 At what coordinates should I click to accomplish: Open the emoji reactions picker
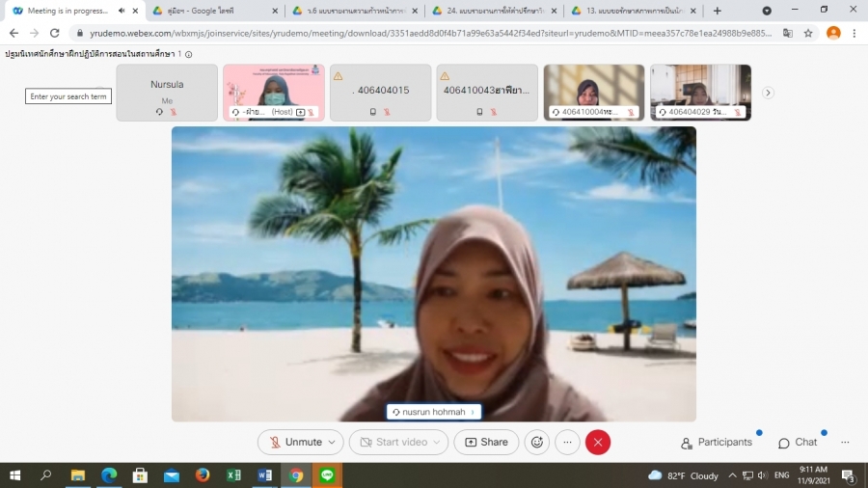[537, 442]
